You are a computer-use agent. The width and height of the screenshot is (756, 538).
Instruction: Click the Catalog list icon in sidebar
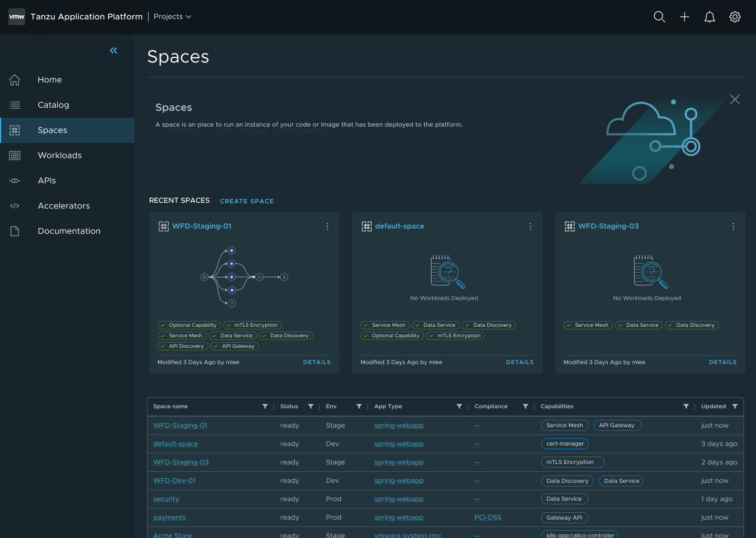coord(15,105)
